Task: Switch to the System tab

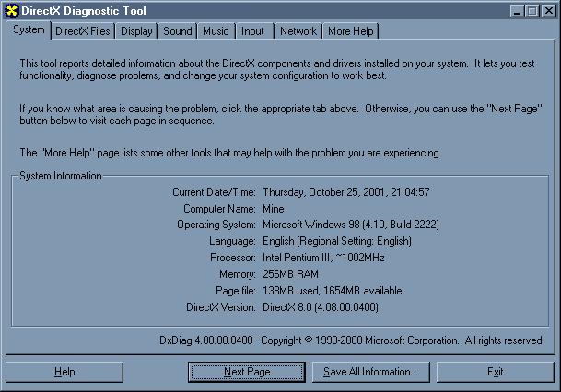Action: click(29, 30)
